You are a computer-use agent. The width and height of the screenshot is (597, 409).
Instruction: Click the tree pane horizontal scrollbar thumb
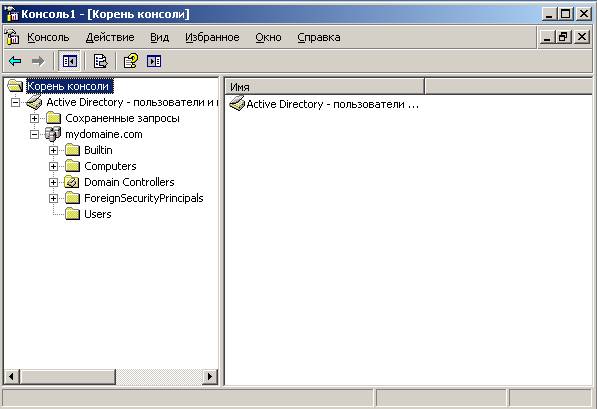(x=67, y=377)
